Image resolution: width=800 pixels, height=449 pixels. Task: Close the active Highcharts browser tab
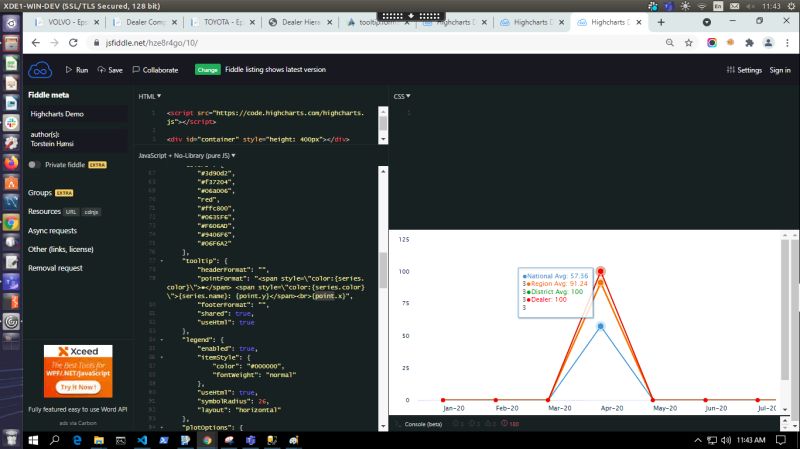tap(639, 22)
